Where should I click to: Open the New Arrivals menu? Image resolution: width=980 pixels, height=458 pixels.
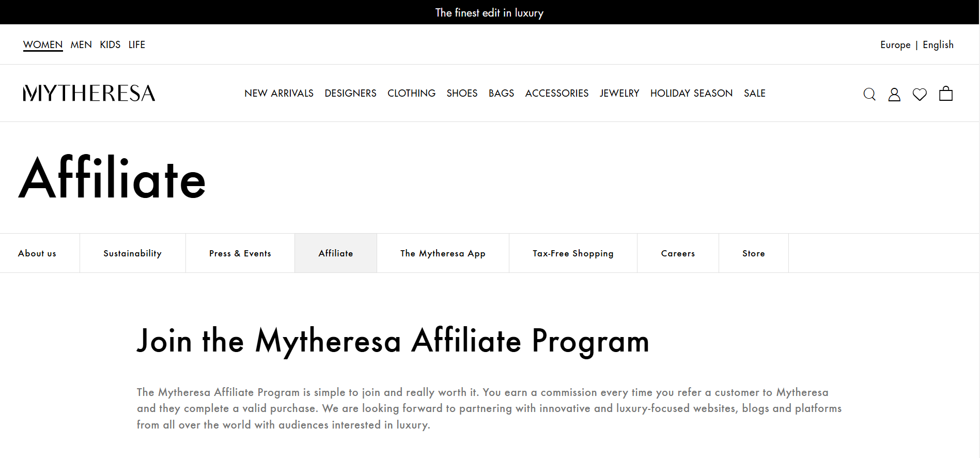tap(279, 93)
